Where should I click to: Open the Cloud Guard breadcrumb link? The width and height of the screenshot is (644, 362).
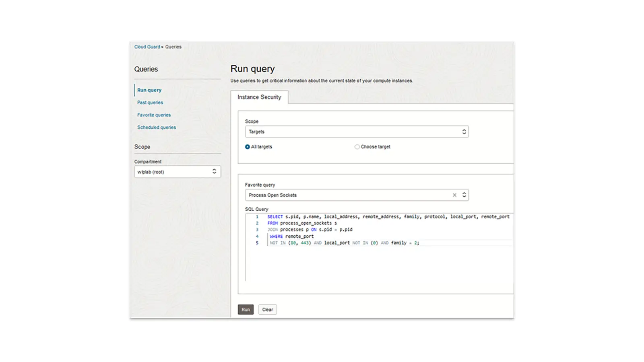pyautogui.click(x=147, y=47)
